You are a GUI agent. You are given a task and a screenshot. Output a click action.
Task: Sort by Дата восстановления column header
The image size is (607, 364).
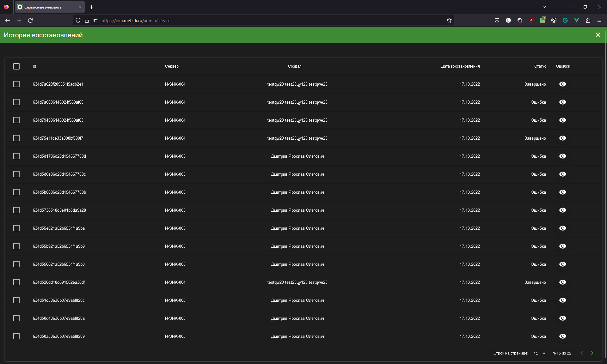click(460, 66)
